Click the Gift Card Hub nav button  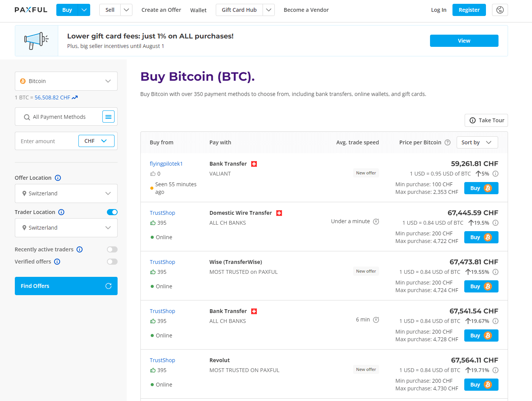tap(239, 10)
